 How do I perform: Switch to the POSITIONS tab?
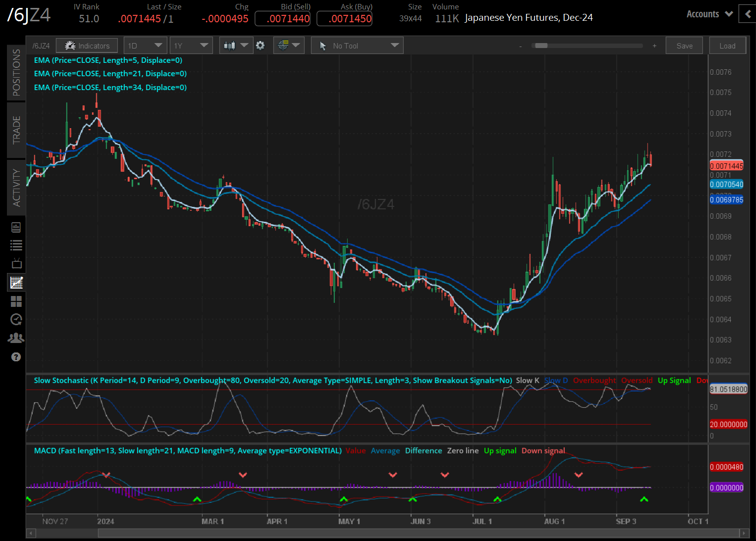pos(16,72)
